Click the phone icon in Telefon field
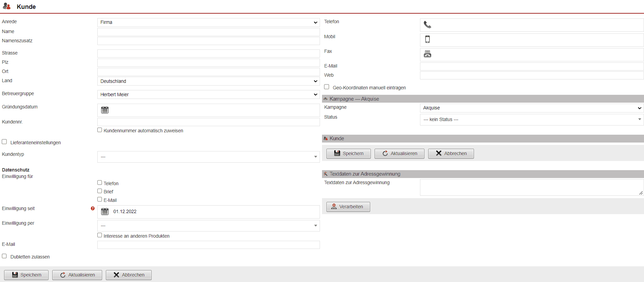The image size is (644, 282). [x=427, y=25]
